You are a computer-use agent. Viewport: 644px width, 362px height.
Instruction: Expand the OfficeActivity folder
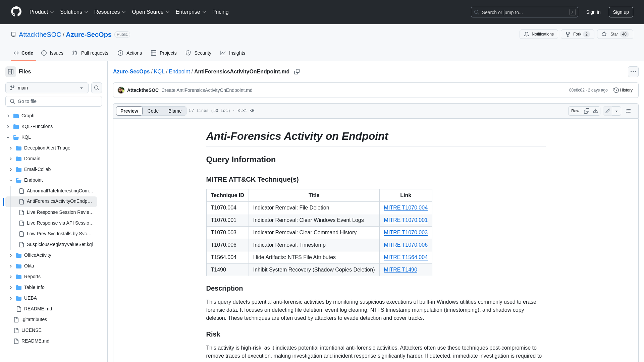[11, 255]
